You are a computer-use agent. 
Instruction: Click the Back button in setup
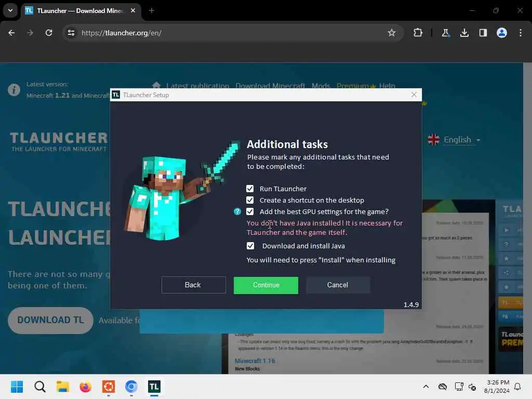(x=193, y=285)
